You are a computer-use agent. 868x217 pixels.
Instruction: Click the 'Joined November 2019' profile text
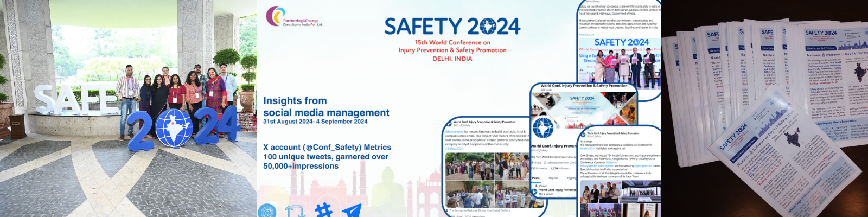(561, 163)
